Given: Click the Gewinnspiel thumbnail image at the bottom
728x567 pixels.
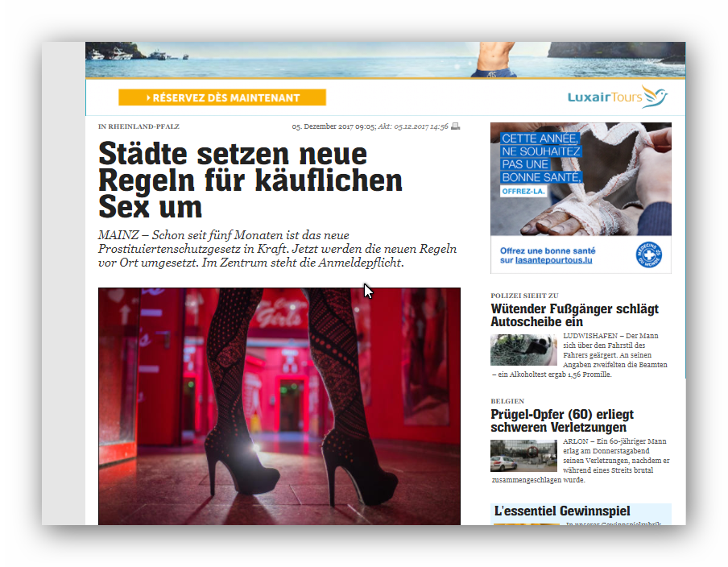Looking at the screenshot, I should (526, 524).
